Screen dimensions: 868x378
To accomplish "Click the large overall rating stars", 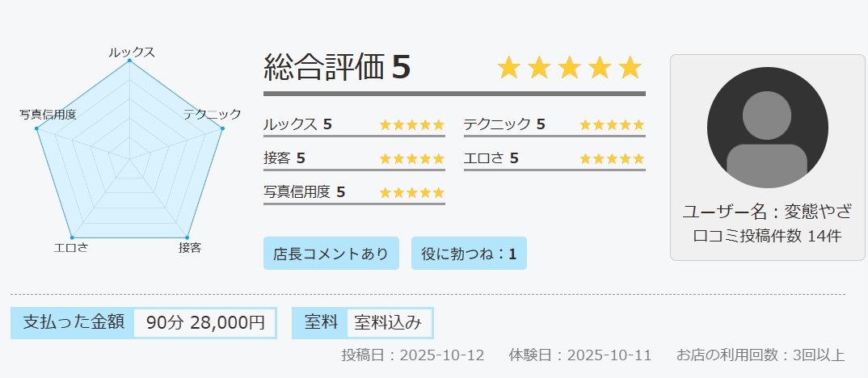I will [570, 69].
